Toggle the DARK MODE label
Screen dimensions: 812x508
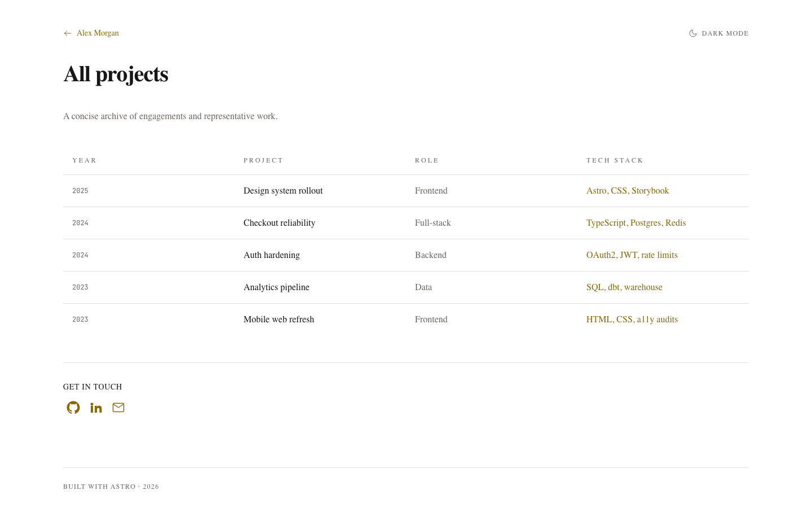[x=725, y=33]
